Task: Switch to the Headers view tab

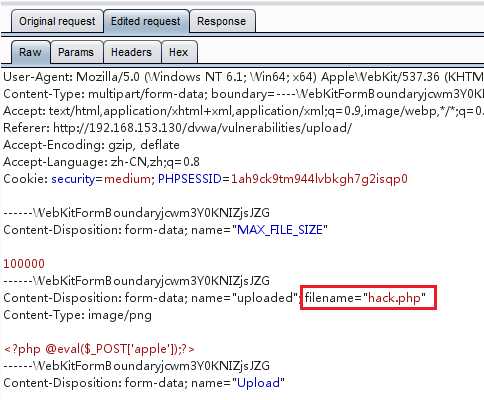Action: pos(131,52)
